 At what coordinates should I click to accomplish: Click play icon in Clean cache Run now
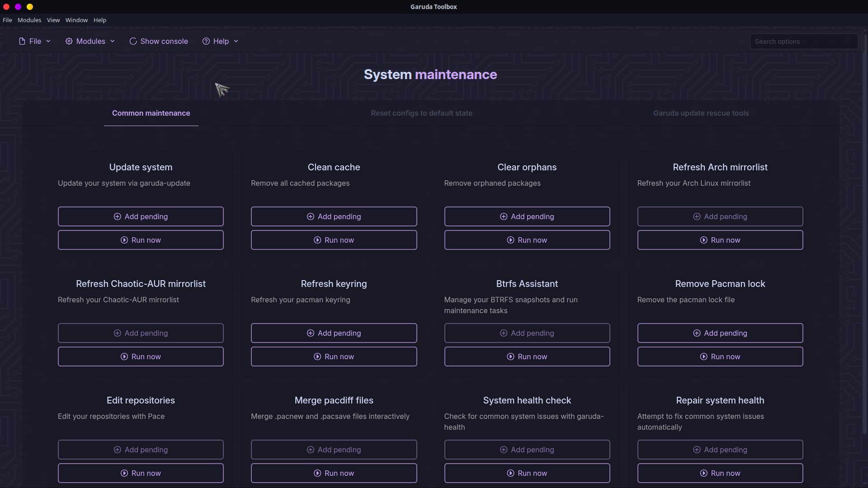(x=317, y=240)
